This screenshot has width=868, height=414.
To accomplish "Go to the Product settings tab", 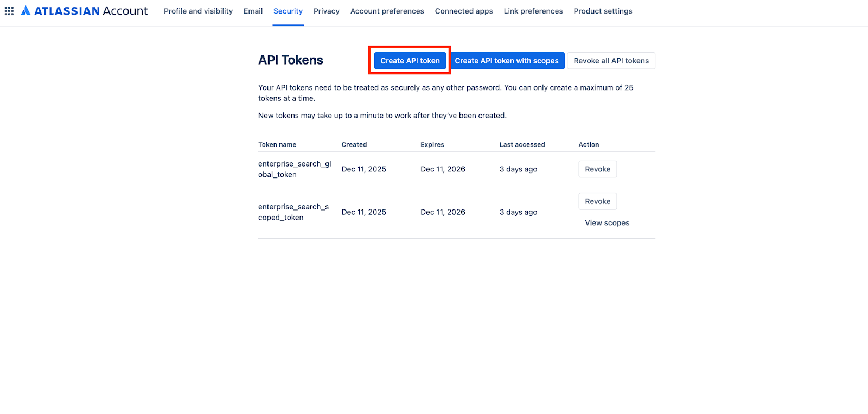I will tap(603, 11).
